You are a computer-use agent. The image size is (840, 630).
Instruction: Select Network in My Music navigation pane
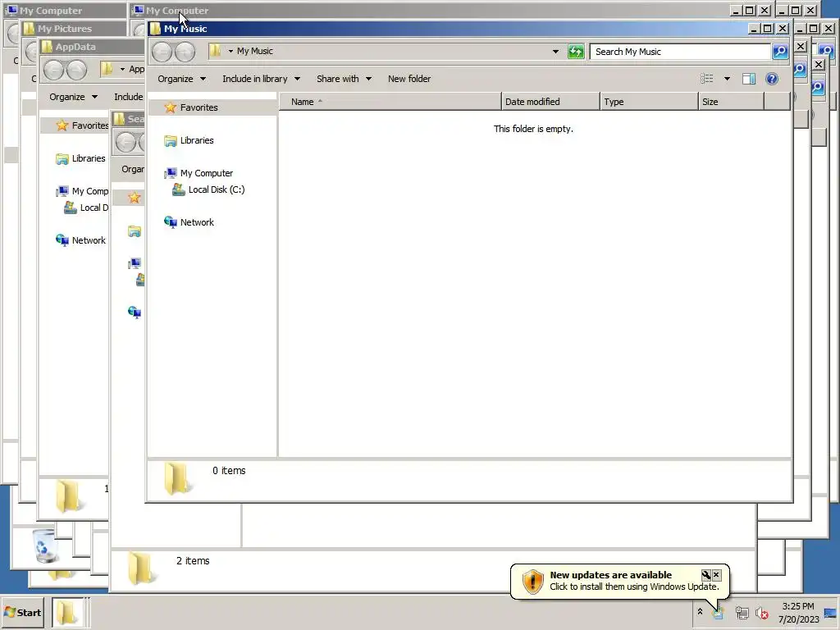click(x=189, y=222)
